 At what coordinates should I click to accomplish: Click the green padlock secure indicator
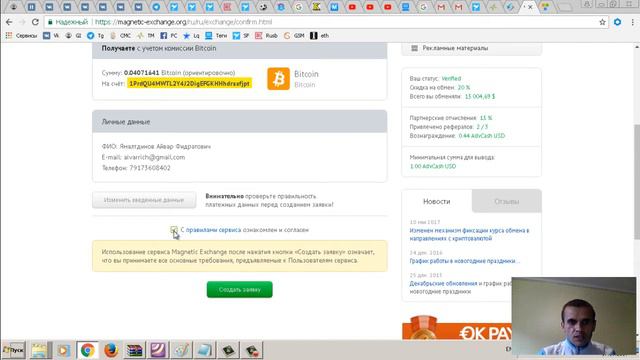click(x=50, y=22)
